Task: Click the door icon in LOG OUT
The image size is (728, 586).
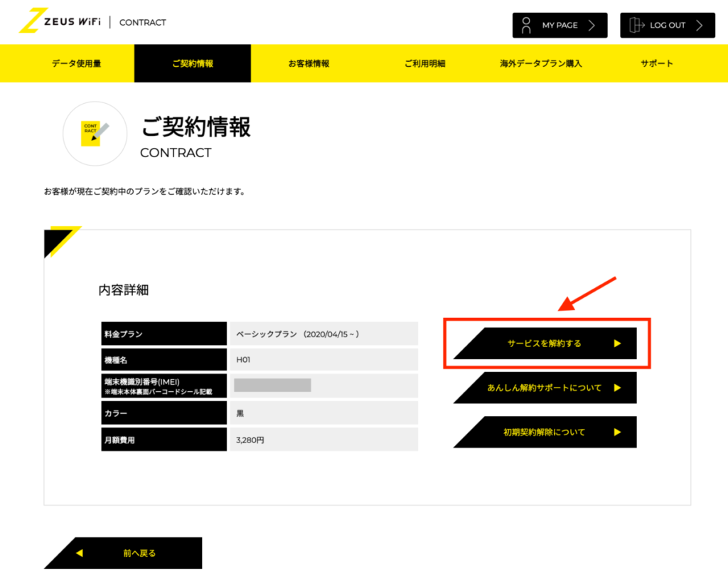Action: point(636,25)
